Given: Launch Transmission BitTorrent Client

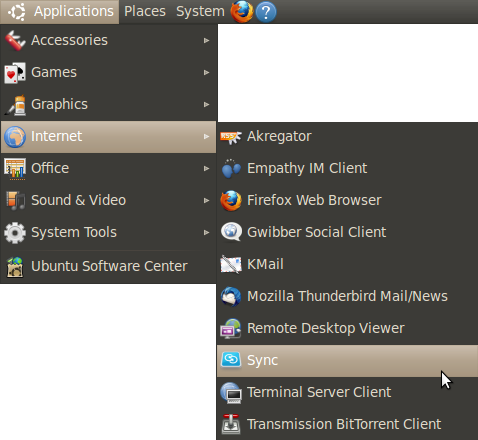Looking at the screenshot, I should coord(347,424).
